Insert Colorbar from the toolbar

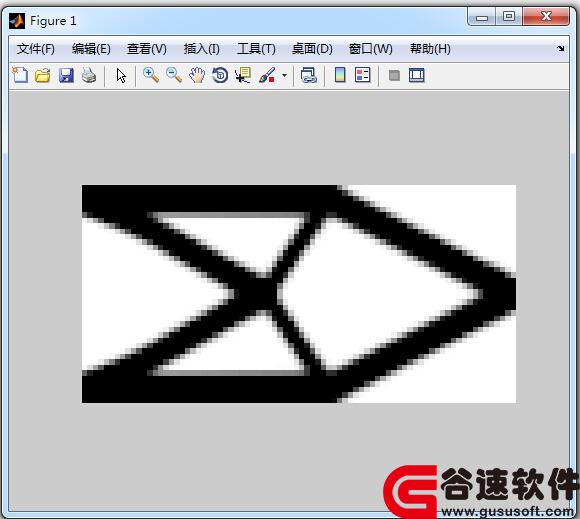point(340,75)
